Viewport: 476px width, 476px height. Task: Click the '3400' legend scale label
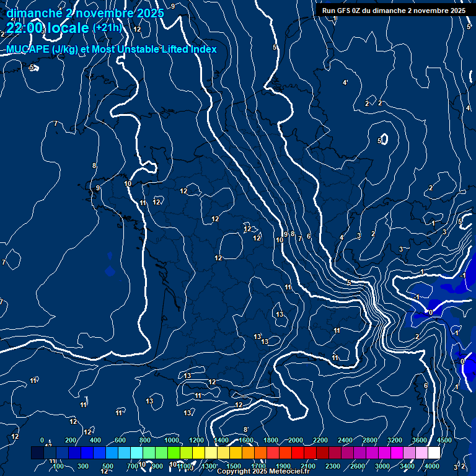407,466
